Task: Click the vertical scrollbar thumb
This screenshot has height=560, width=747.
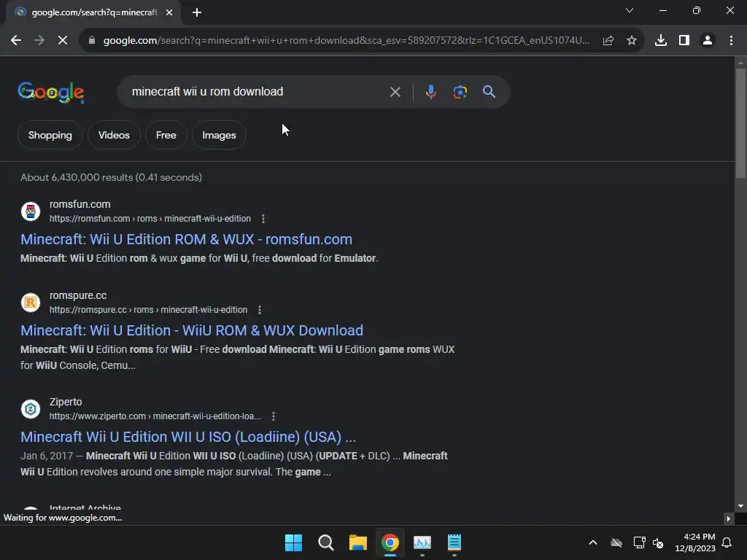Action: click(x=740, y=122)
